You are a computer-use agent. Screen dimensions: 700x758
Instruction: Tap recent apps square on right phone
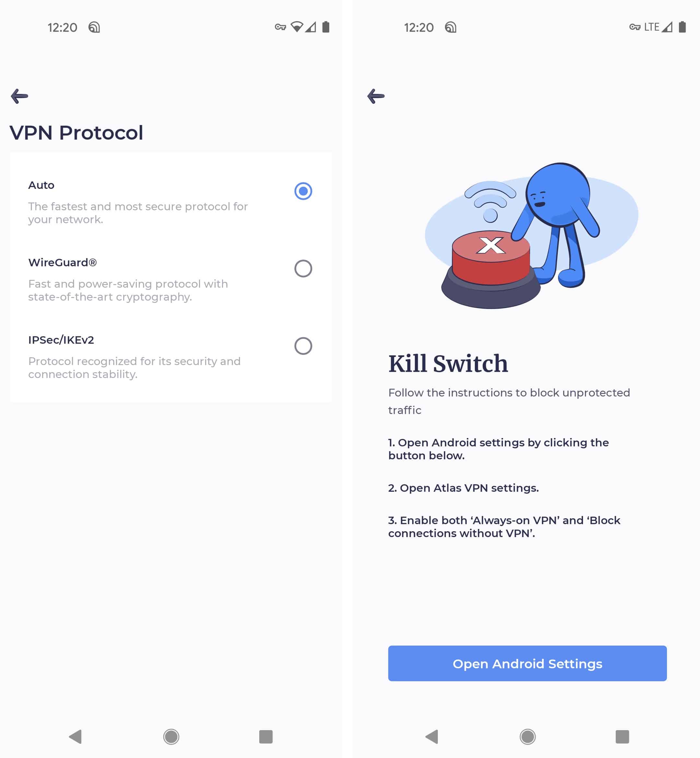pyautogui.click(x=622, y=736)
